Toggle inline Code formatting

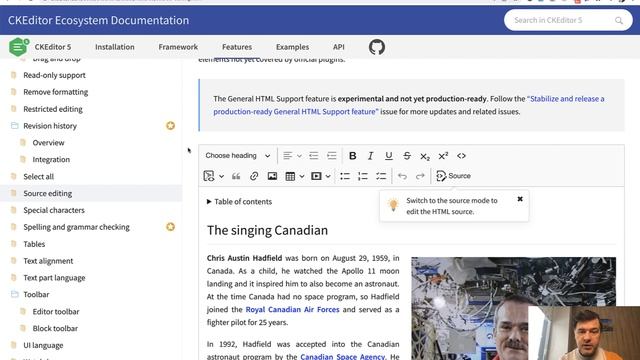pos(461,156)
